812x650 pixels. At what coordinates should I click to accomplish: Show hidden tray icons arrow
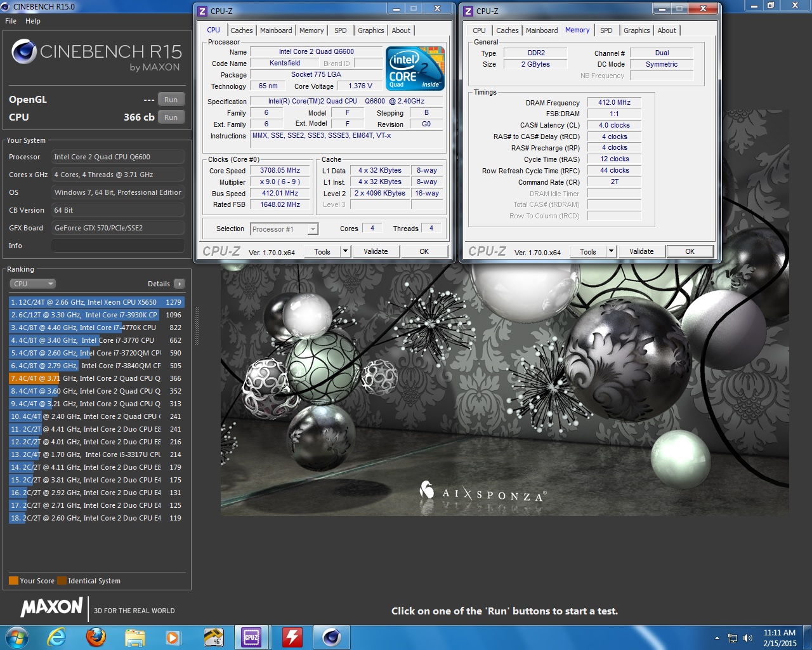[x=717, y=638]
